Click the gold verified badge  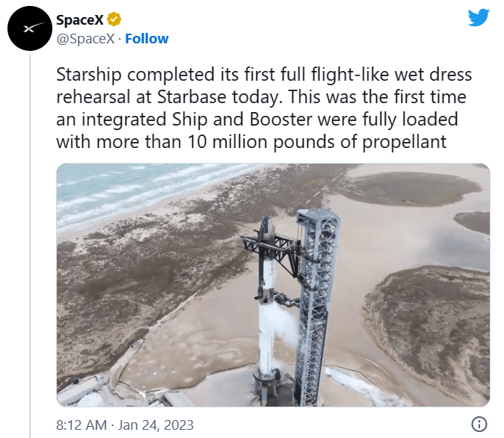coord(114,19)
